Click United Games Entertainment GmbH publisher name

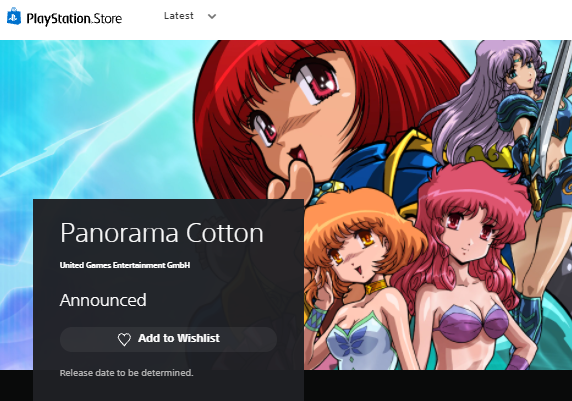(x=125, y=265)
